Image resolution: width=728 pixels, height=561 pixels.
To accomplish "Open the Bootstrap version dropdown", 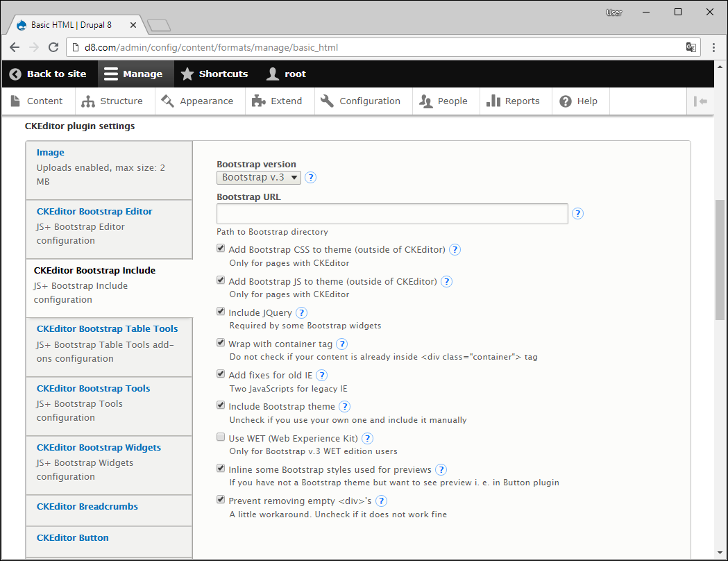I will click(x=259, y=178).
